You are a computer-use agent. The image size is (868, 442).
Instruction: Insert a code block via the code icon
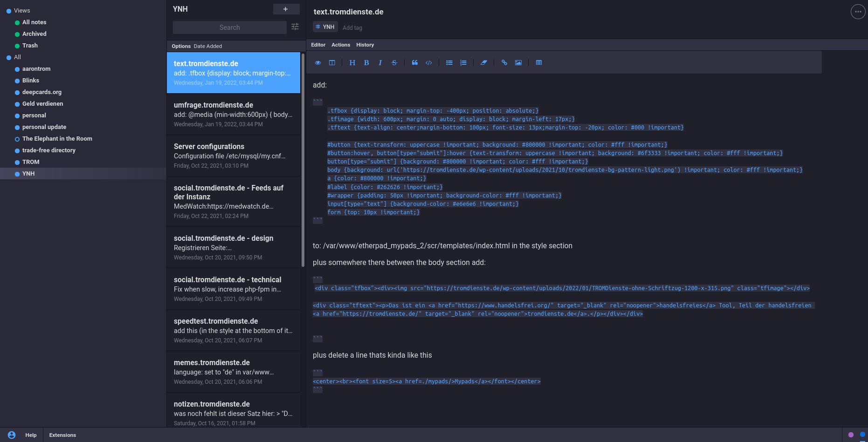click(x=429, y=63)
